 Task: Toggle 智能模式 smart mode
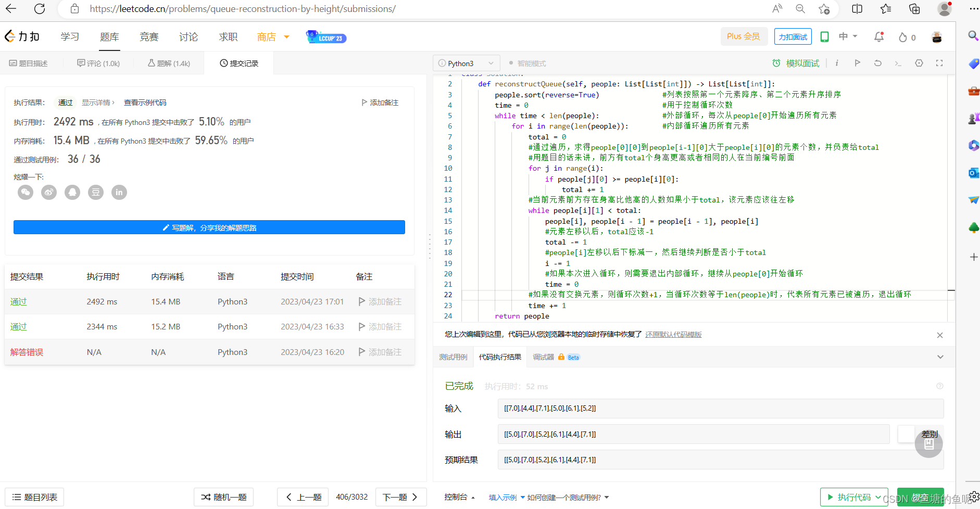(527, 63)
